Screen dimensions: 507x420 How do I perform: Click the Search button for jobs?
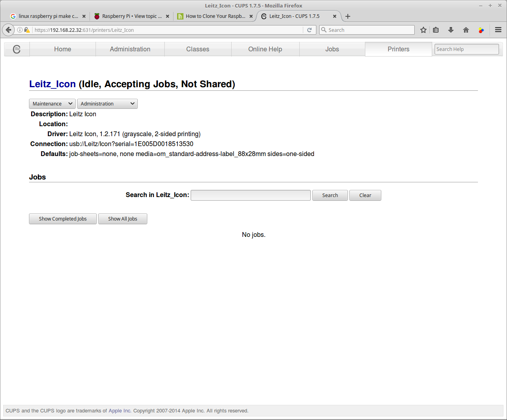(330, 195)
